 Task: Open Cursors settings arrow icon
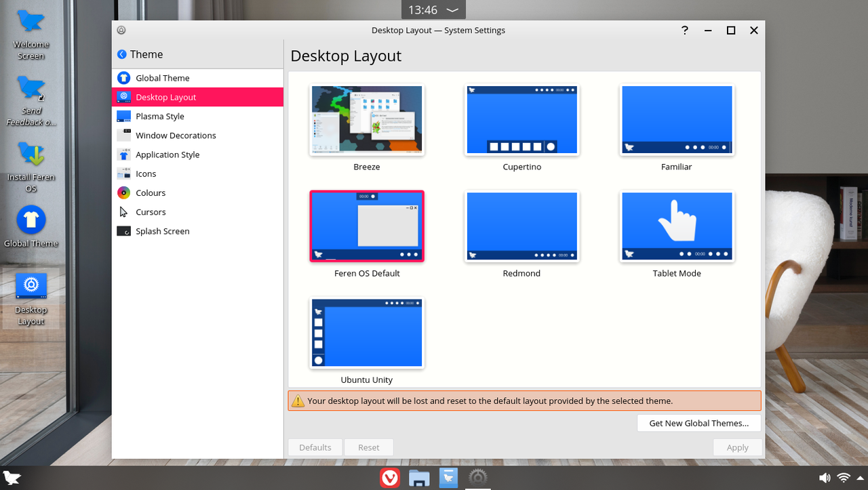click(x=123, y=212)
